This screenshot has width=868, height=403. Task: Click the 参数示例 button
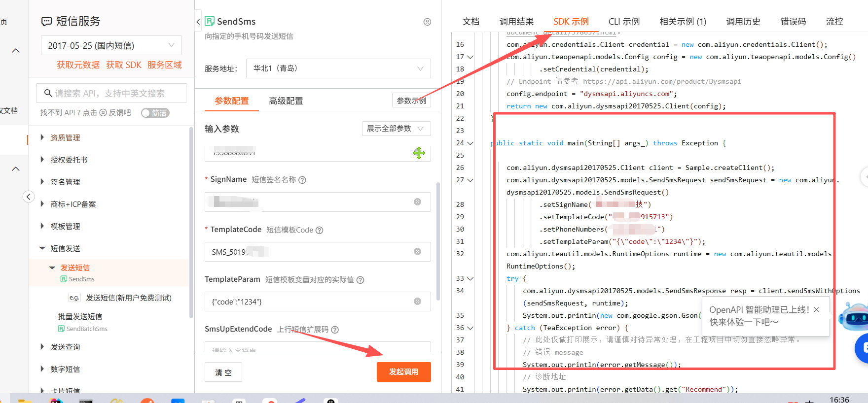point(411,101)
